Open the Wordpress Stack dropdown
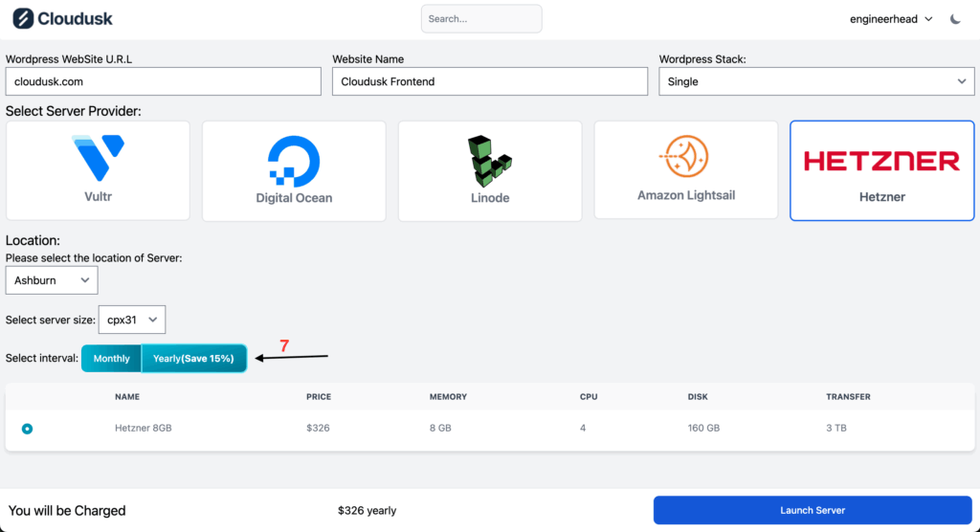980x532 pixels. [x=816, y=81]
